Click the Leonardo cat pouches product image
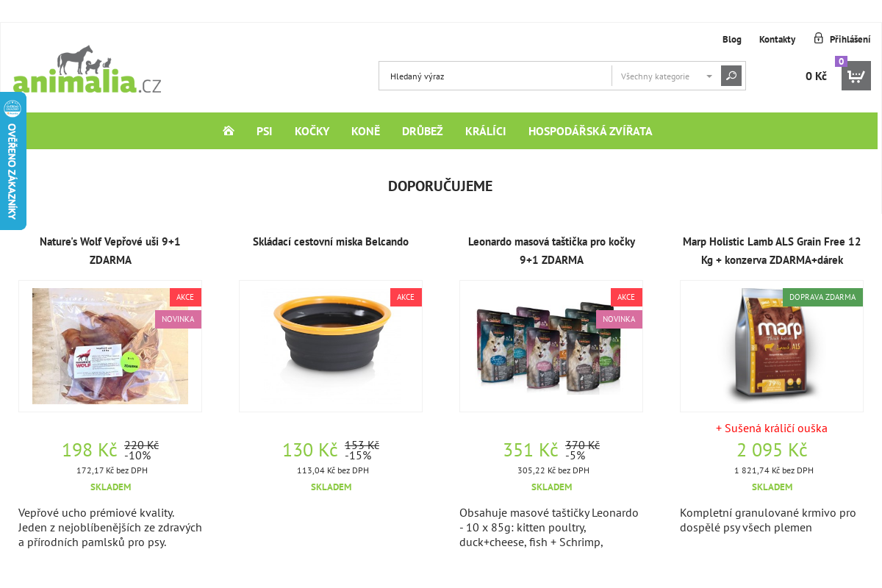The image size is (882, 588). coord(551,346)
